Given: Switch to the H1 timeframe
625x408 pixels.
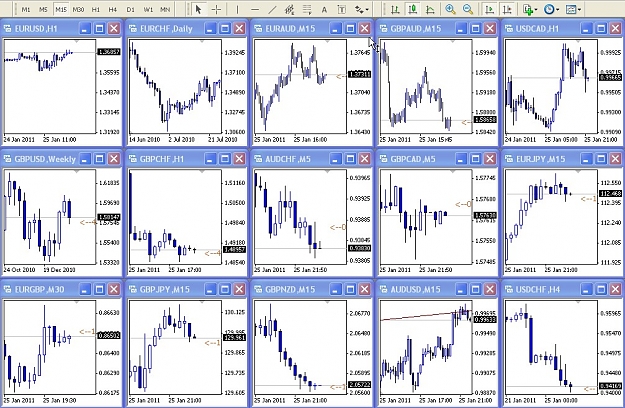Looking at the screenshot, I should [96, 9].
